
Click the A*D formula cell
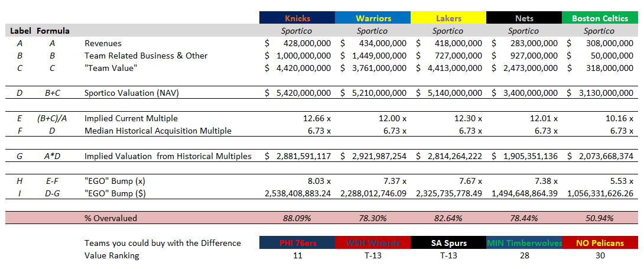pyautogui.click(x=53, y=156)
